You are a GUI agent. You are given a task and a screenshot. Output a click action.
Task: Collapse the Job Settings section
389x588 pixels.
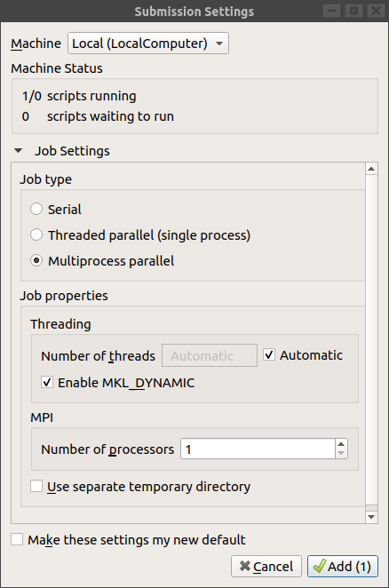(x=18, y=151)
